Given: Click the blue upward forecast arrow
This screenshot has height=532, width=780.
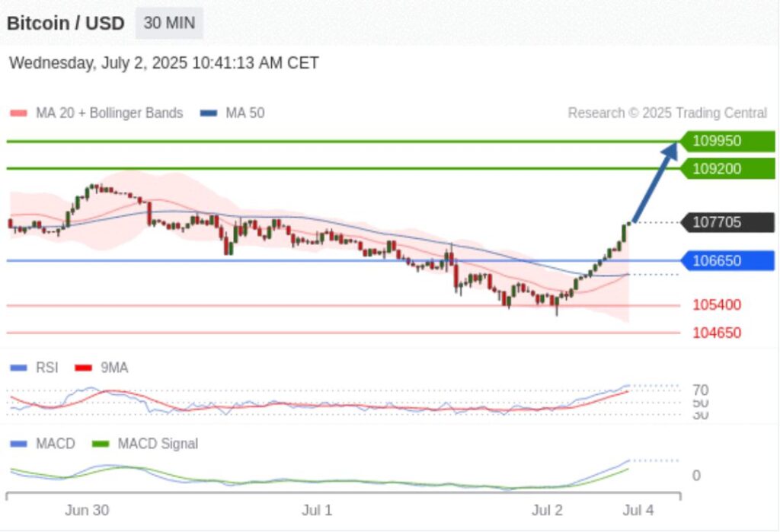Looking at the screenshot, I should click(655, 181).
